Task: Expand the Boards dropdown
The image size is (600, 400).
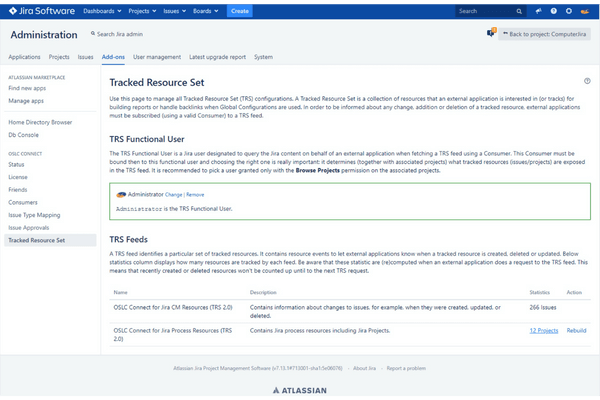Action: point(205,11)
